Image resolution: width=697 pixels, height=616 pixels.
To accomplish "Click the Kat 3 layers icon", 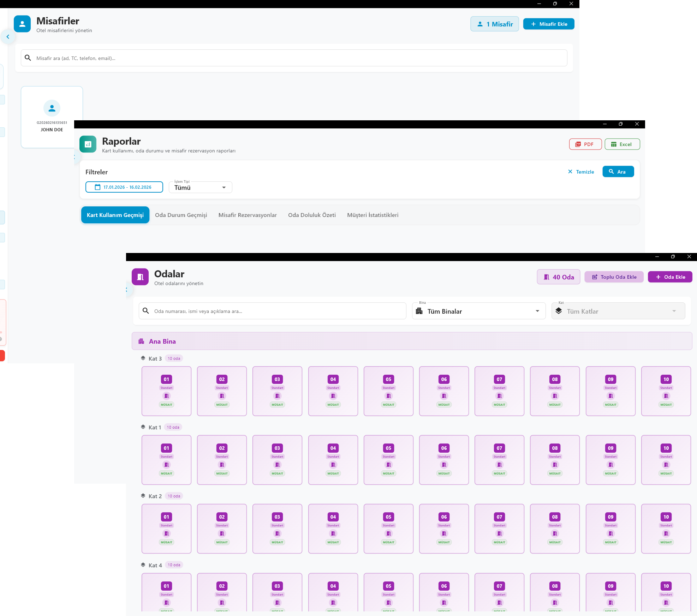I will [x=143, y=358].
